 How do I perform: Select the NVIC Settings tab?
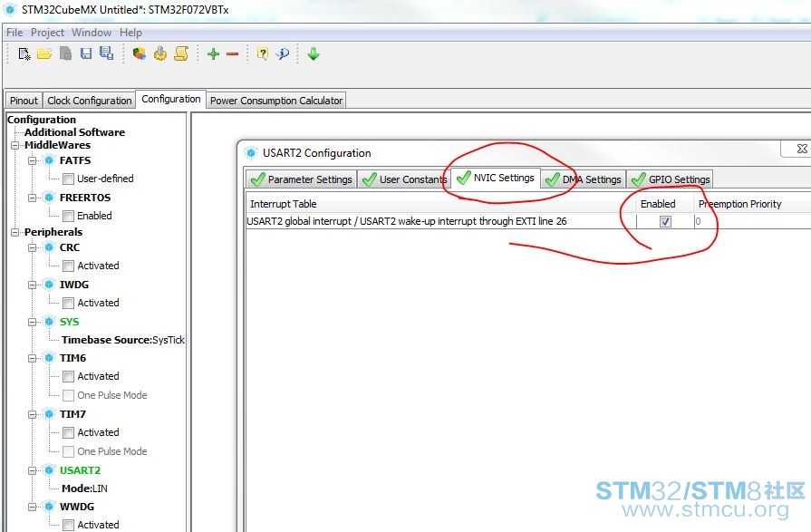click(x=496, y=178)
